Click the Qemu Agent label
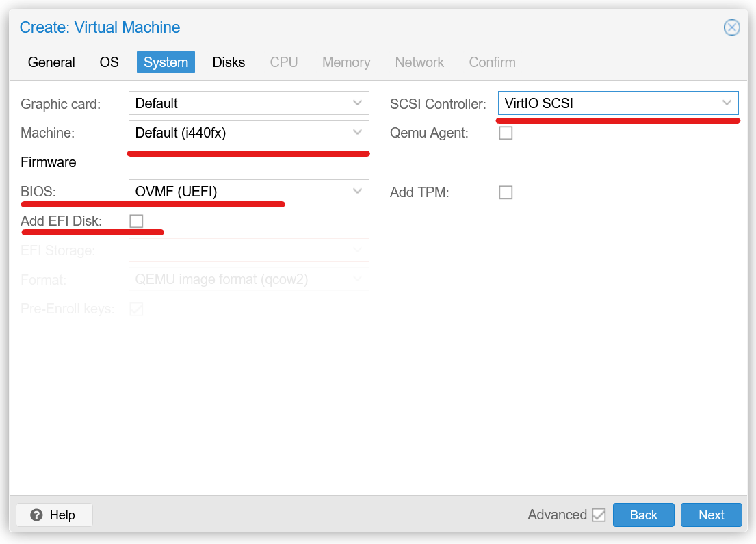Image resolution: width=756 pixels, height=544 pixels. click(429, 133)
